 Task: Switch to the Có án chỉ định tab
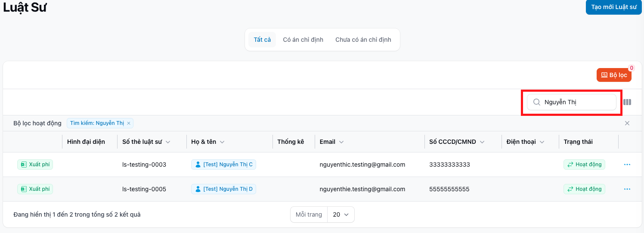(303, 40)
